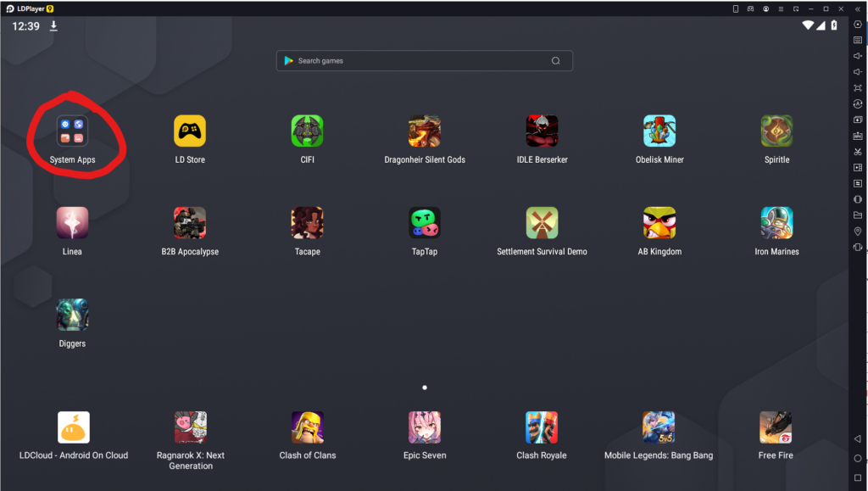The image size is (868, 491).
Task: Increase volume from sidebar
Action: 858,56
